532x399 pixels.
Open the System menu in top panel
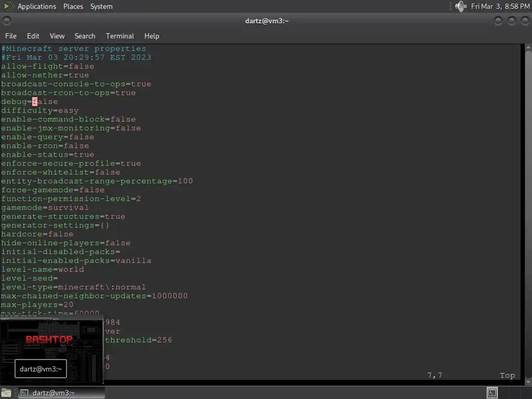point(101,6)
